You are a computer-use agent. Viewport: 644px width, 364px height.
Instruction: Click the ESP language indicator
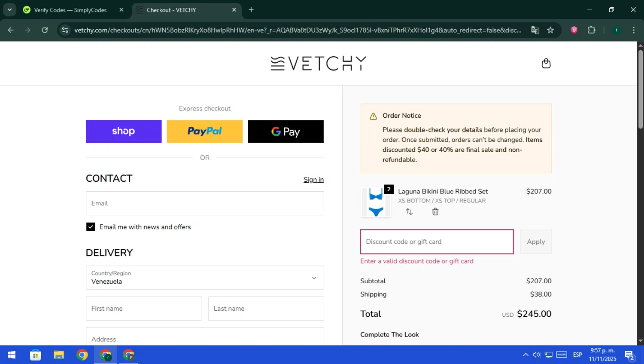(x=577, y=355)
